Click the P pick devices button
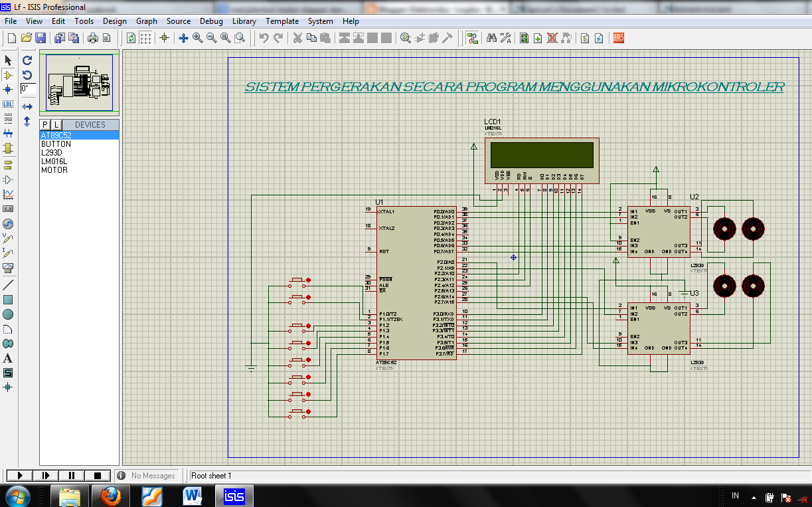This screenshot has height=507, width=812. [x=45, y=125]
